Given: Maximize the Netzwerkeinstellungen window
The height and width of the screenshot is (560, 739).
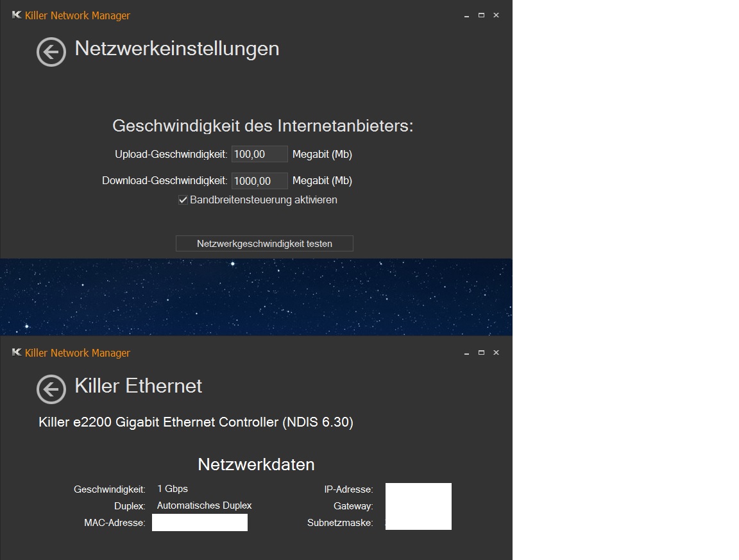Looking at the screenshot, I should pyautogui.click(x=481, y=15).
